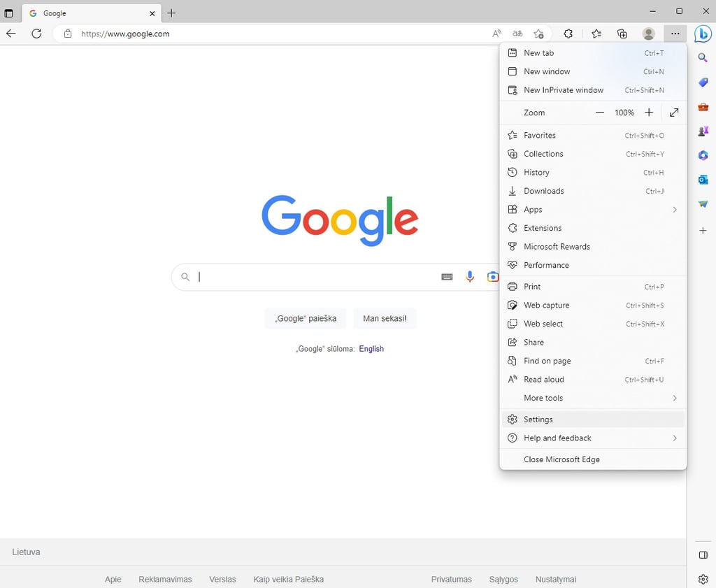
Task: Click Google voice search microphone
Action: 469,277
